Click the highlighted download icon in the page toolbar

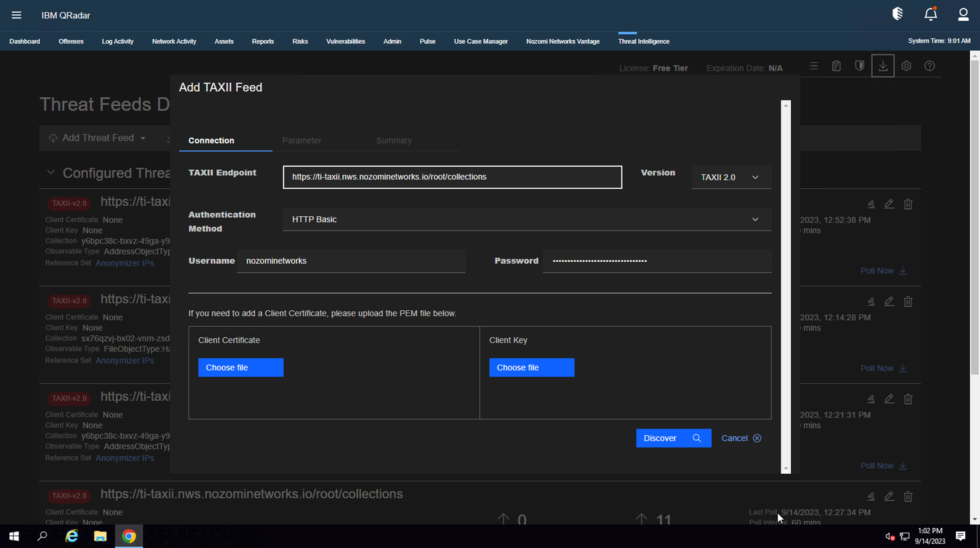click(x=883, y=66)
